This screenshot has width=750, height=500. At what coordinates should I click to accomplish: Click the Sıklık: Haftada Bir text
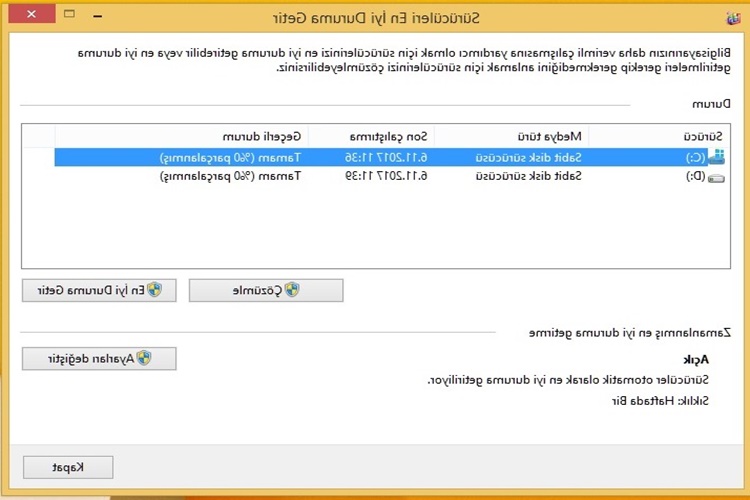coord(660,401)
